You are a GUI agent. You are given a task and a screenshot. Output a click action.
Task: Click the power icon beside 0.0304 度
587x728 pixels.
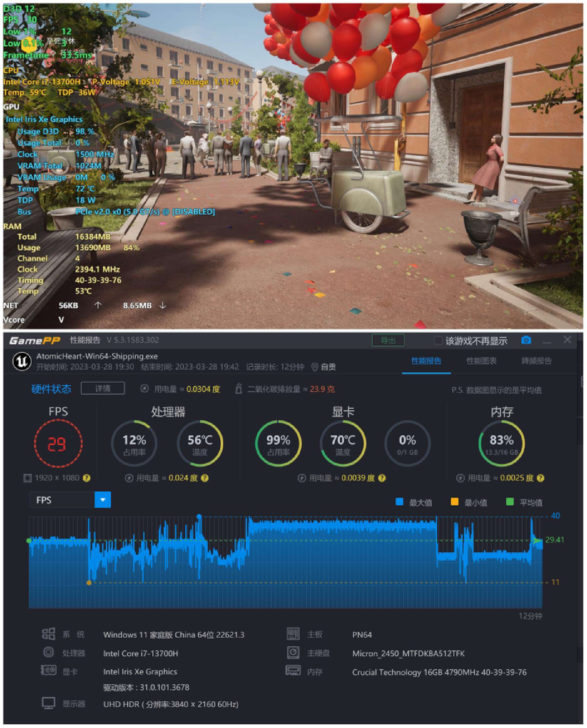[144, 389]
